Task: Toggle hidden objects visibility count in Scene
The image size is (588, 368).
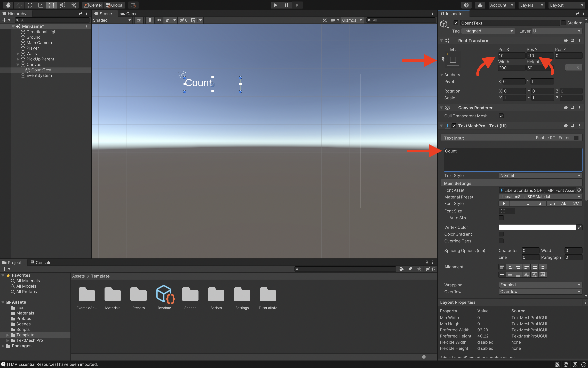Action: [184, 20]
